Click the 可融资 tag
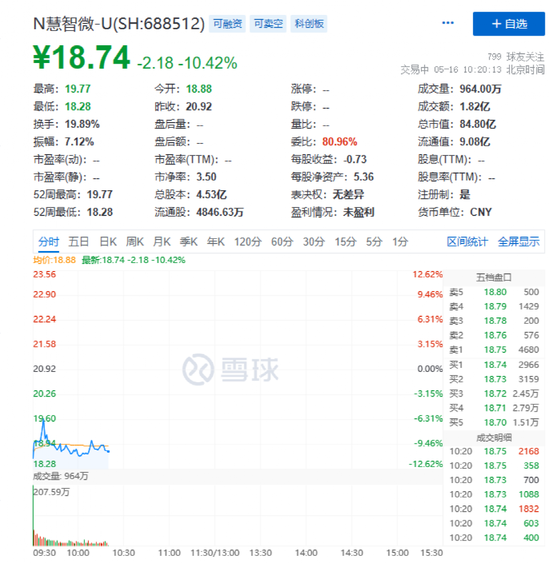Viewport: 550px width, 565px height. coord(227,24)
